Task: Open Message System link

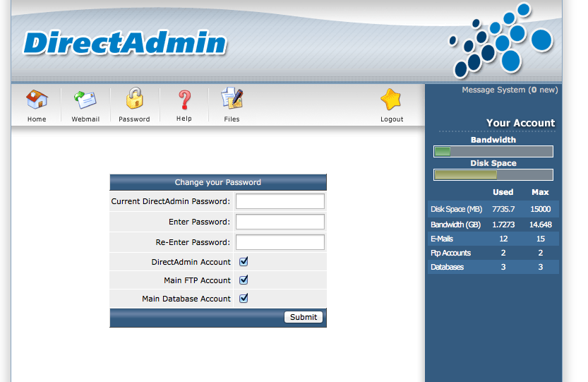Action: 510,90
